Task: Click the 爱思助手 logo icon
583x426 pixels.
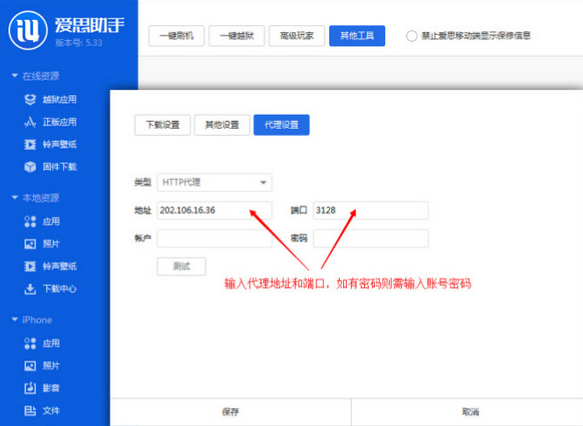Action: coord(28,30)
